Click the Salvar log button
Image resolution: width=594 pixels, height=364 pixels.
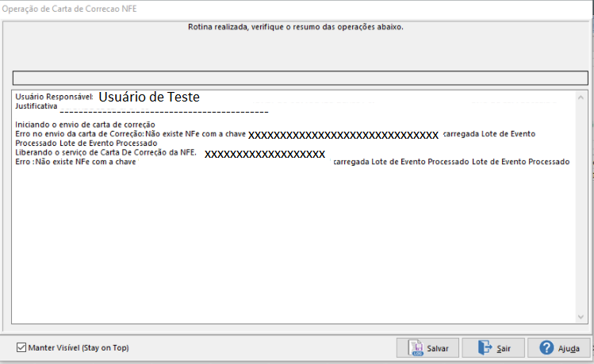tap(427, 347)
